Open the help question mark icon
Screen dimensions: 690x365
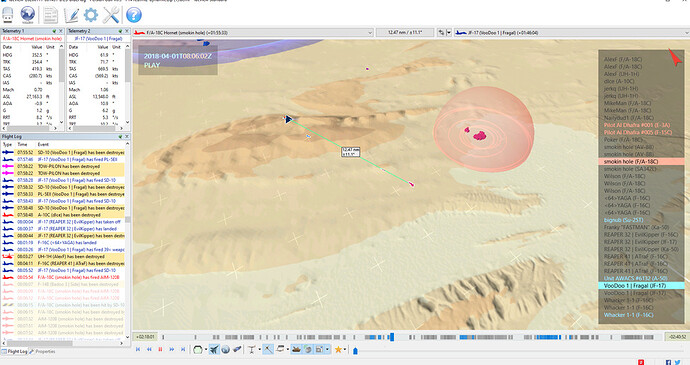click(x=134, y=15)
